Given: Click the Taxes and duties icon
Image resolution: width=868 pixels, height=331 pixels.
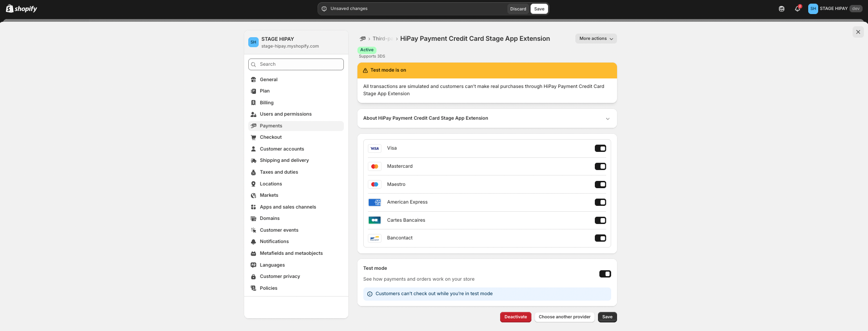Looking at the screenshot, I should [254, 172].
